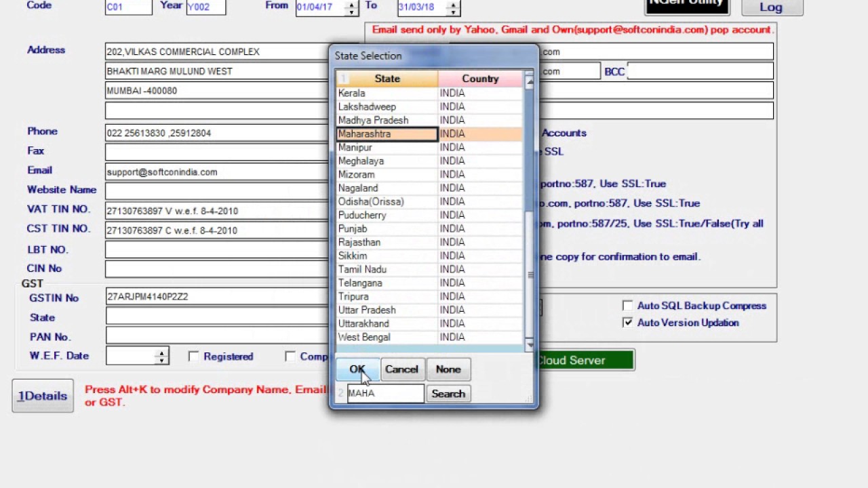Click the PAN No. field
This screenshot has height=488, width=868.
(217, 335)
